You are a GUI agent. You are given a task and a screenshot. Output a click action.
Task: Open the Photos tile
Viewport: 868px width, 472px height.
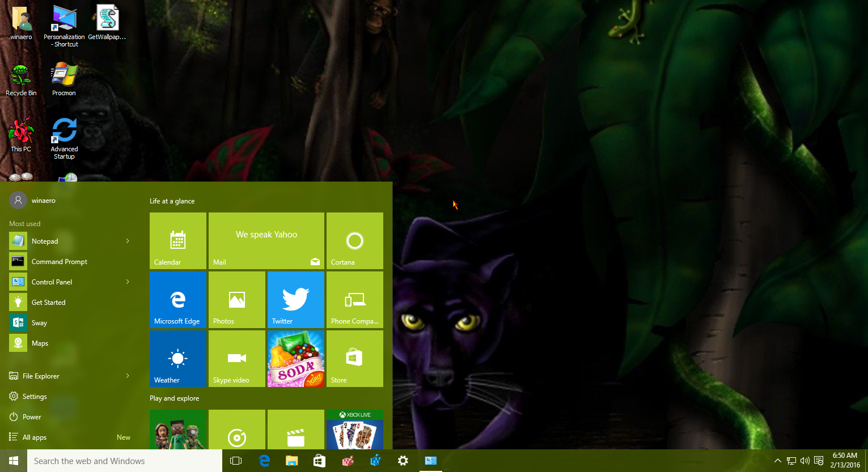(237, 300)
